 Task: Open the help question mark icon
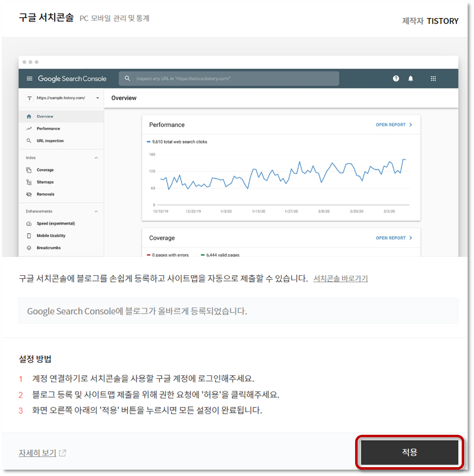coord(395,79)
